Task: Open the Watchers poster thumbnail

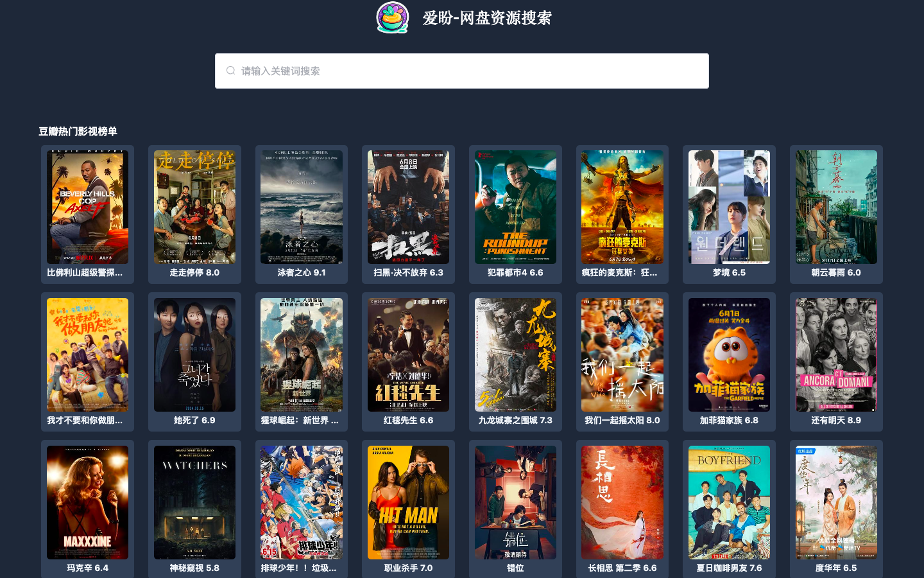Action: click(x=194, y=502)
